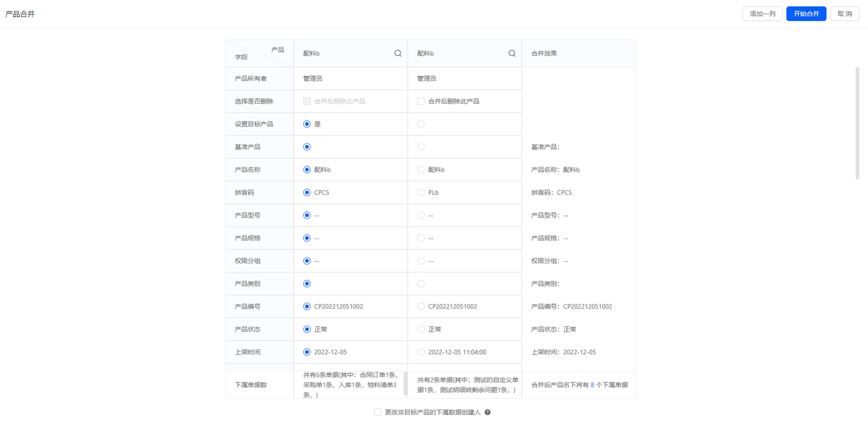
Task: Click 产品编号：CP202212051002 merge result text
Action: pos(572,307)
